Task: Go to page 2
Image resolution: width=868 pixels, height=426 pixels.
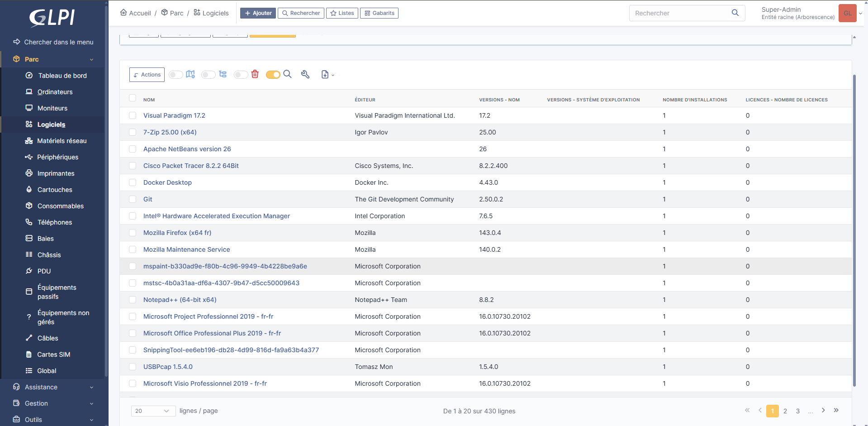Action: (785, 411)
